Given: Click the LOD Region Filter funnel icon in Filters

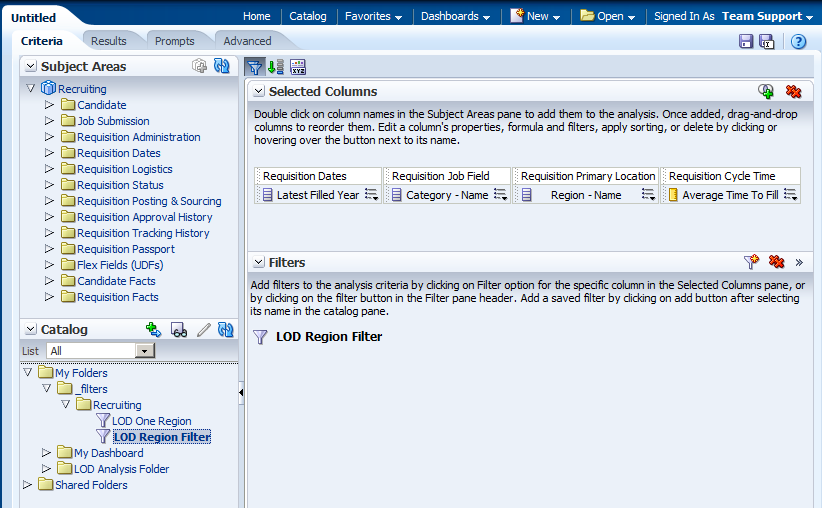Looking at the screenshot, I should pos(260,337).
